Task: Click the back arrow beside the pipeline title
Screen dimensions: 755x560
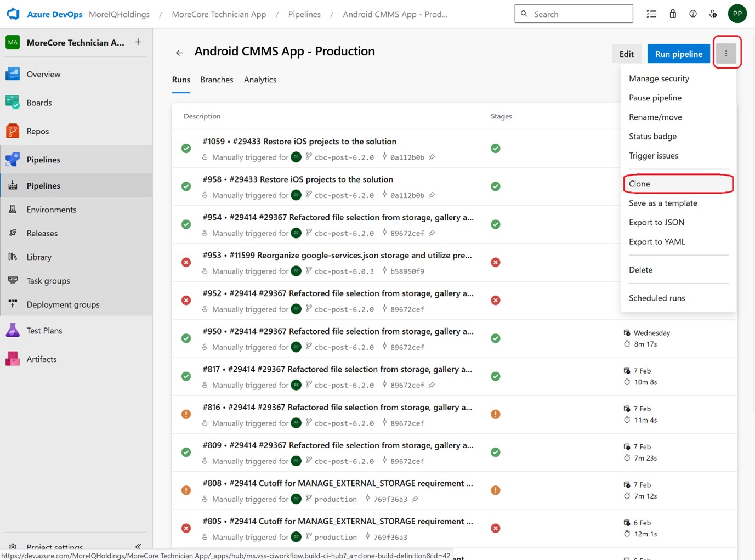Action: coord(179,53)
